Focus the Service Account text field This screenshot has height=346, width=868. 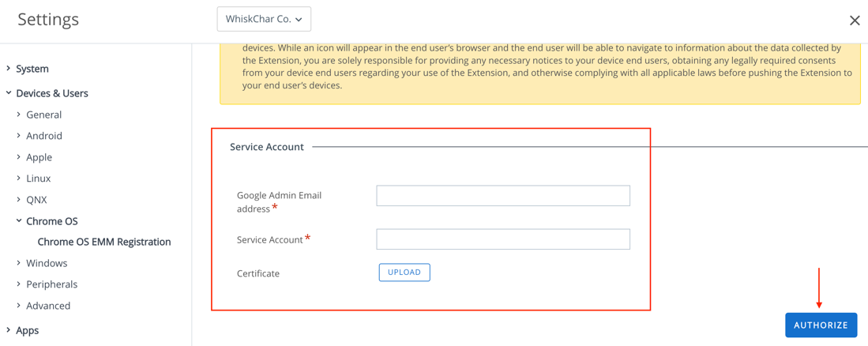503,239
